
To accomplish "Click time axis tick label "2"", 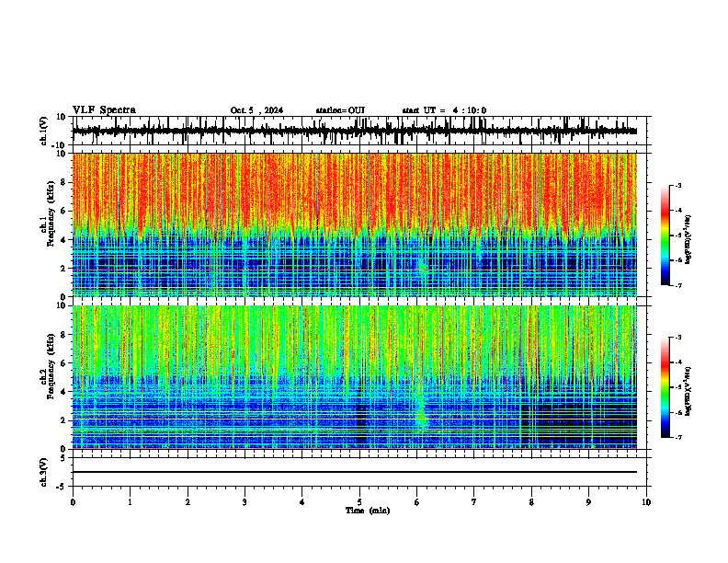I will 188,502.
